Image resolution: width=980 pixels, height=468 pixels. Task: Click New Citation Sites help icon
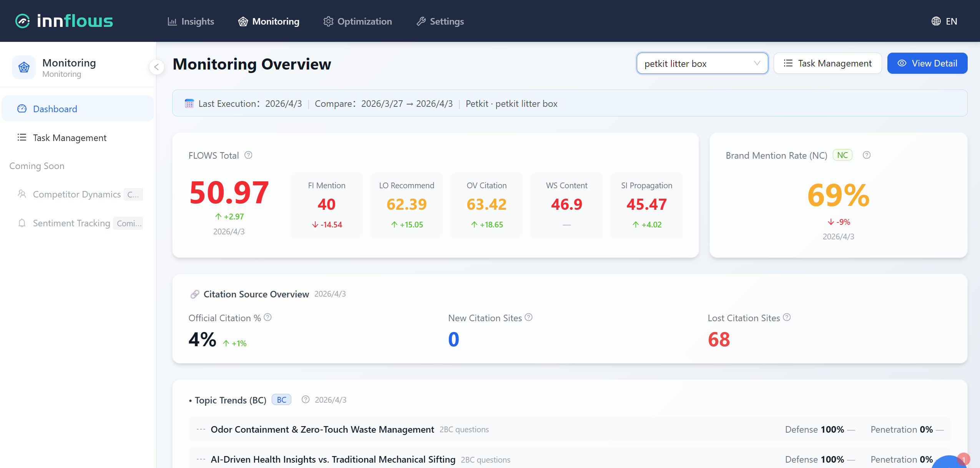point(528,317)
